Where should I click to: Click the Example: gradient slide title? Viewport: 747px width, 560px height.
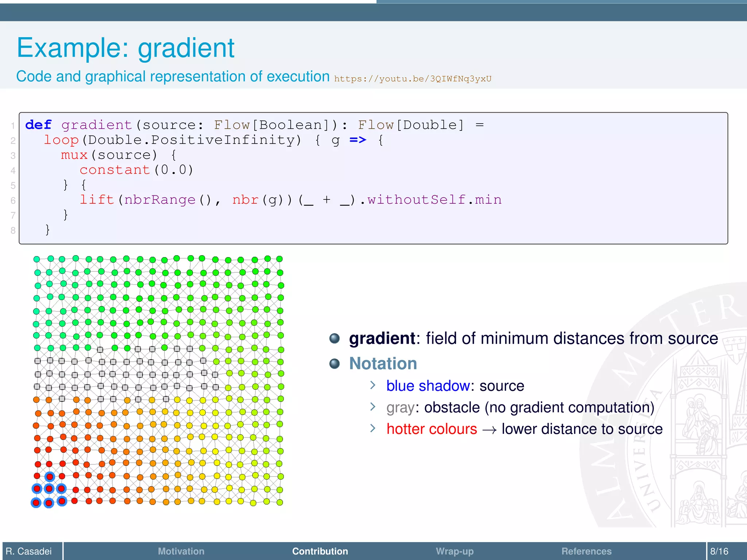coord(125,48)
